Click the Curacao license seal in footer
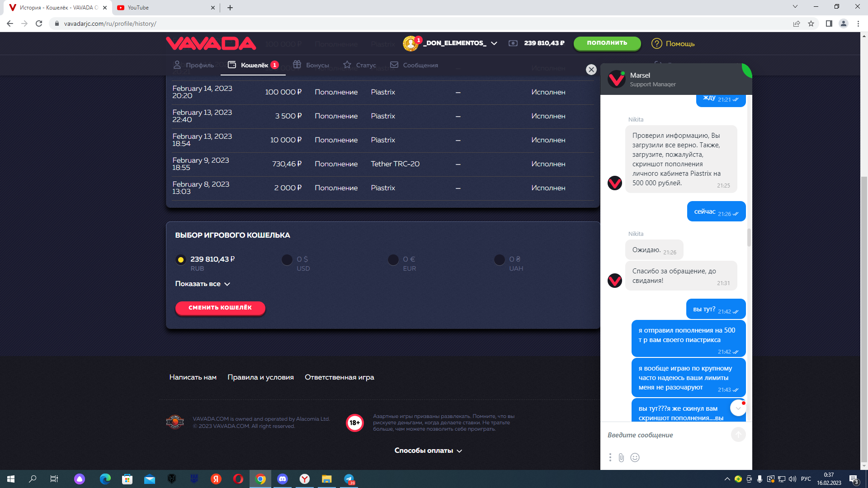This screenshot has height=488, width=868. click(175, 422)
